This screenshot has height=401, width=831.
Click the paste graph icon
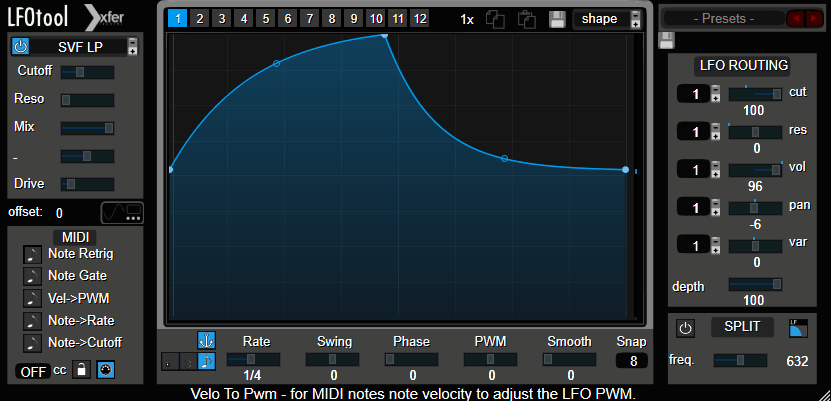(526, 20)
